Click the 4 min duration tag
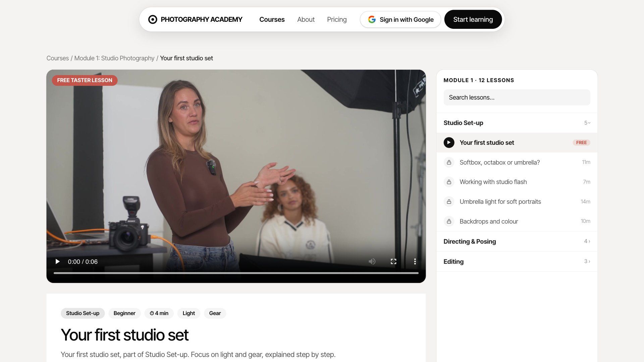Viewport: 644px width, 362px height. pos(159,313)
